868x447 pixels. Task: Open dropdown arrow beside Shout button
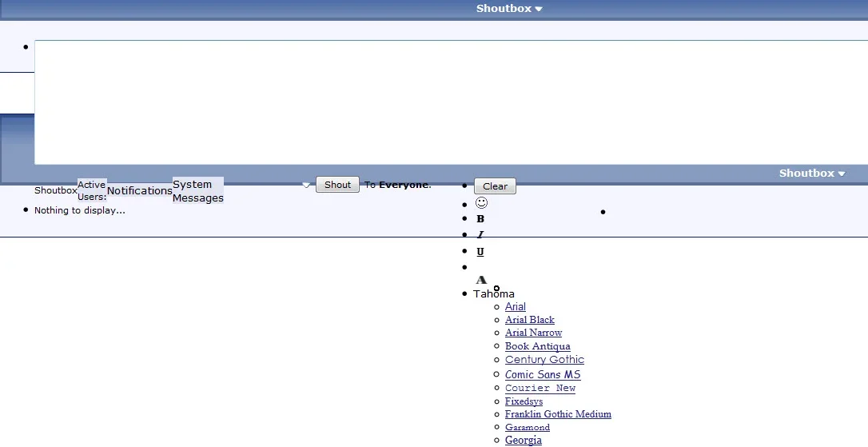click(306, 185)
